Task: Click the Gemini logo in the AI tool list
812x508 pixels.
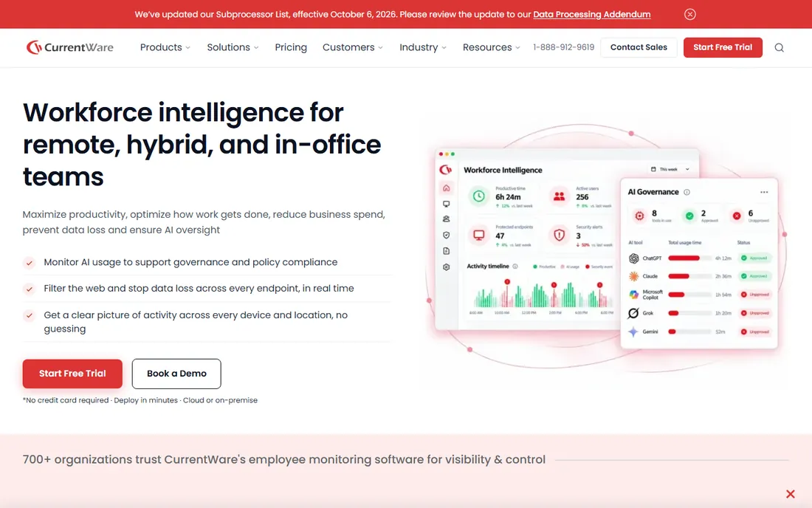Action: (633, 332)
